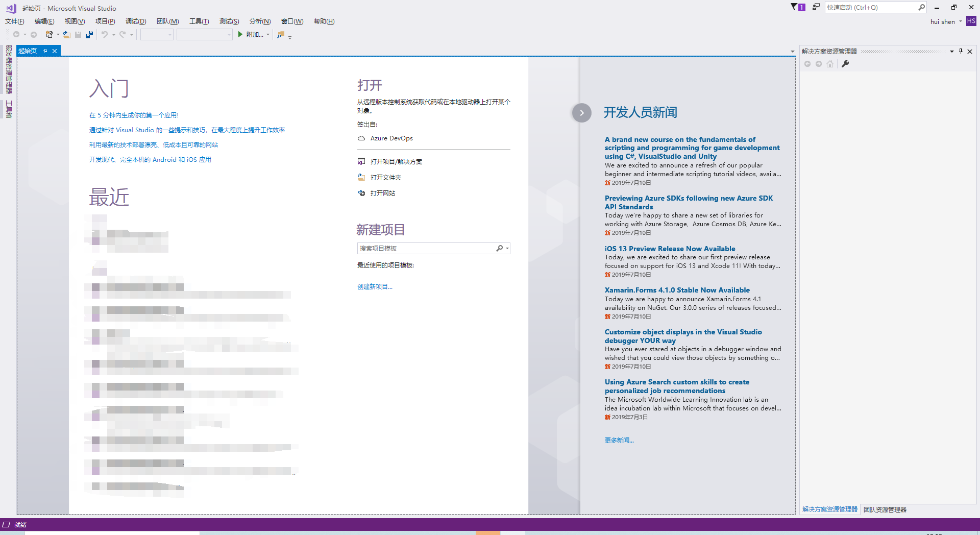980x535 pixels.
Task: Click the navigate forward toolbar arrow
Action: [x=34, y=35]
